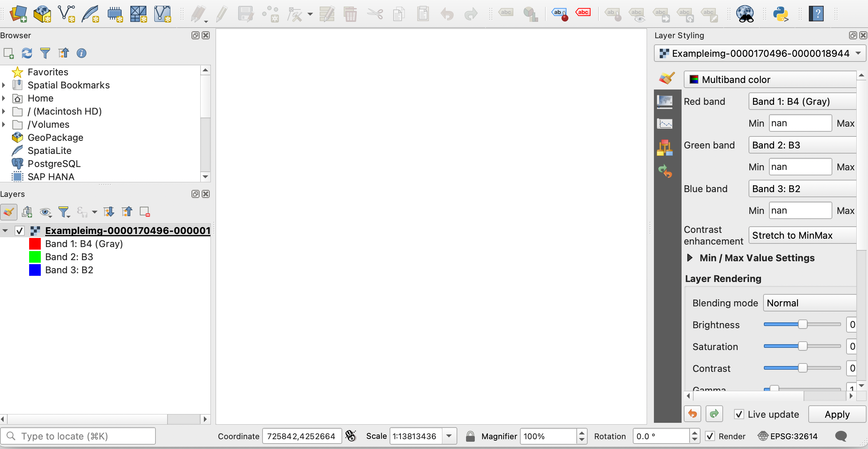868x449 pixels.
Task: Expand Min / Max Value Settings section
Action: pos(690,258)
